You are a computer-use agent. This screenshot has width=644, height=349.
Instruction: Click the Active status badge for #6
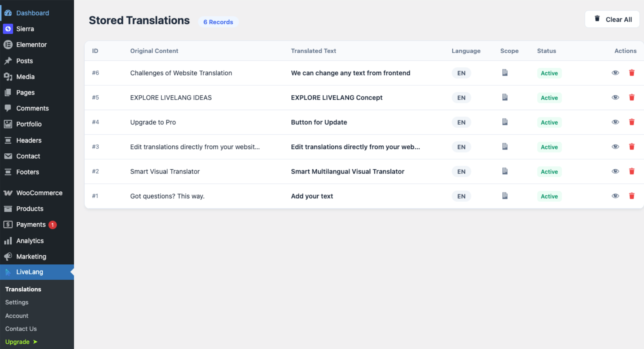(549, 73)
